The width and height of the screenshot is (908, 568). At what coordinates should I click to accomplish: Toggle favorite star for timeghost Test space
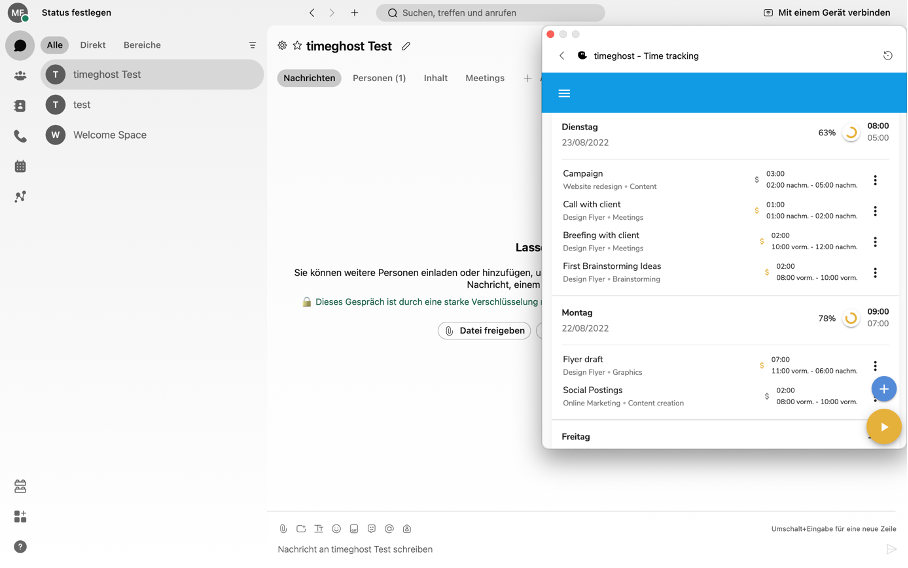point(297,46)
